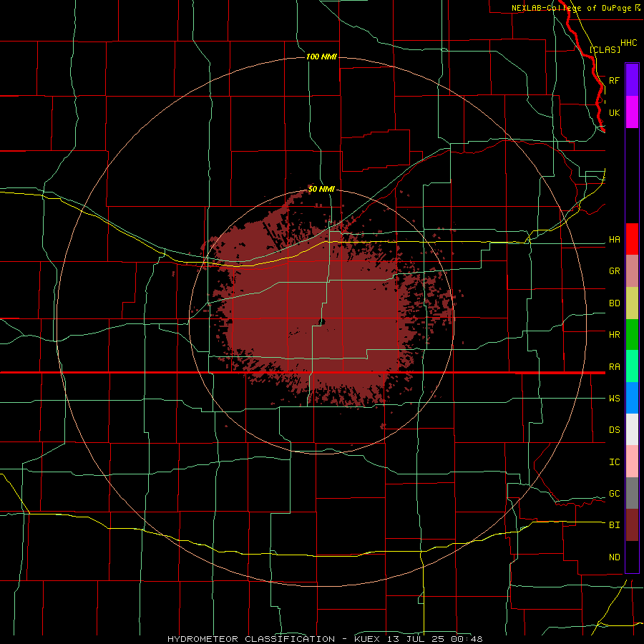Click the 'GC' legend label
The width and height of the screenshot is (644, 644).
[615, 494]
